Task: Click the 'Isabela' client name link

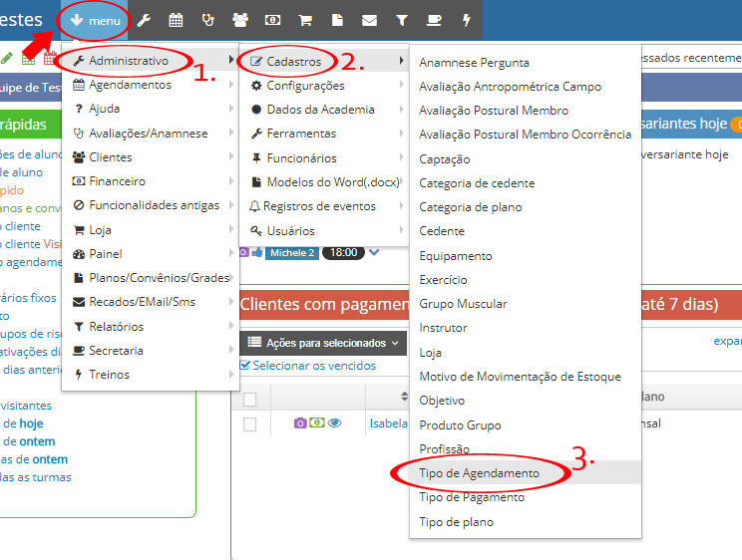Action: (388, 423)
